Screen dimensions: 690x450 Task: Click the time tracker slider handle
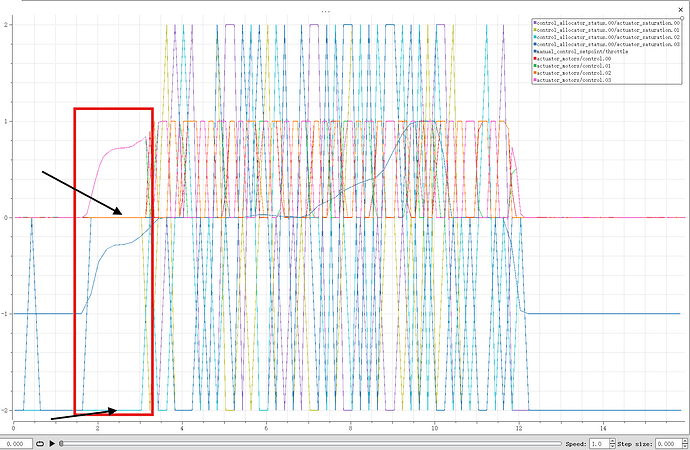(61, 443)
